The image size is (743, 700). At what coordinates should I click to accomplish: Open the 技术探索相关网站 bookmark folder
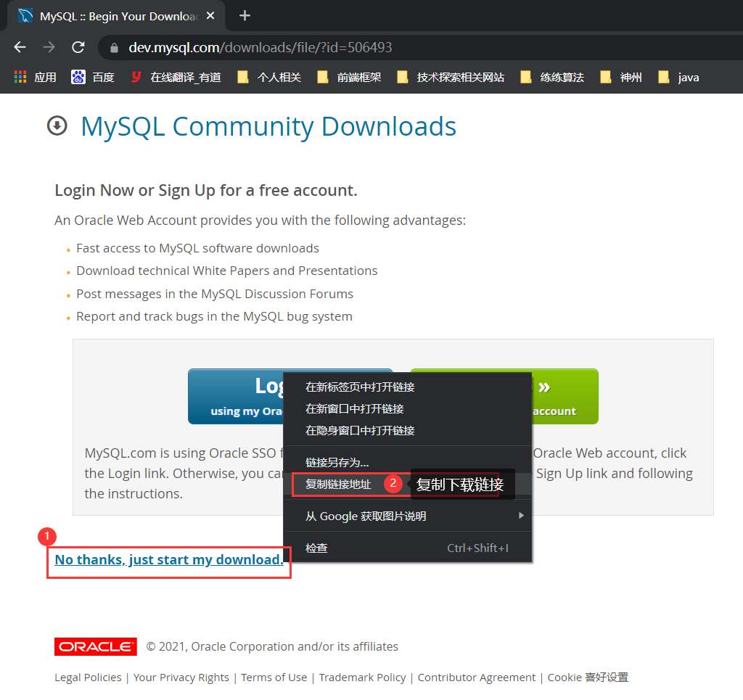(451, 77)
